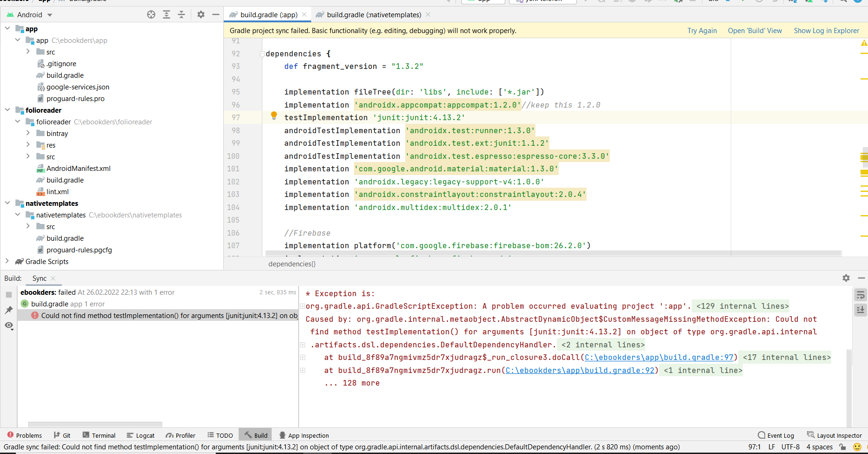Click the warning triangle in editor gutter top
The width and height of the screenshot is (868, 454).
pos(864,43)
